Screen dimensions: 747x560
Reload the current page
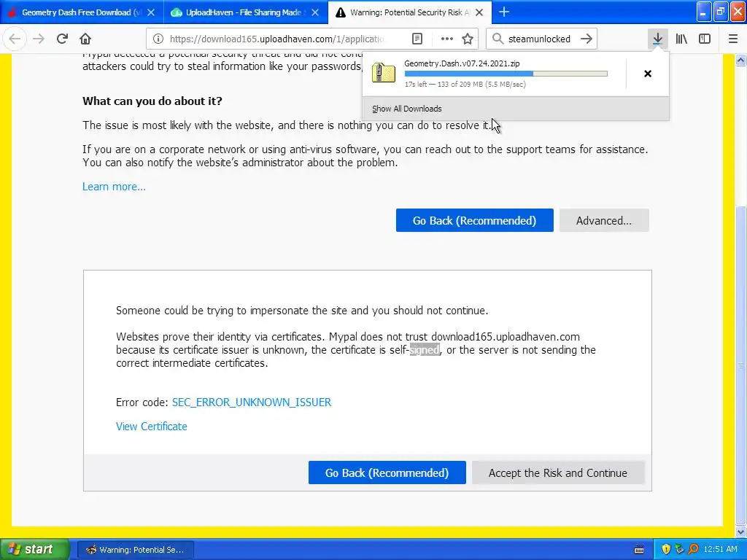click(62, 39)
